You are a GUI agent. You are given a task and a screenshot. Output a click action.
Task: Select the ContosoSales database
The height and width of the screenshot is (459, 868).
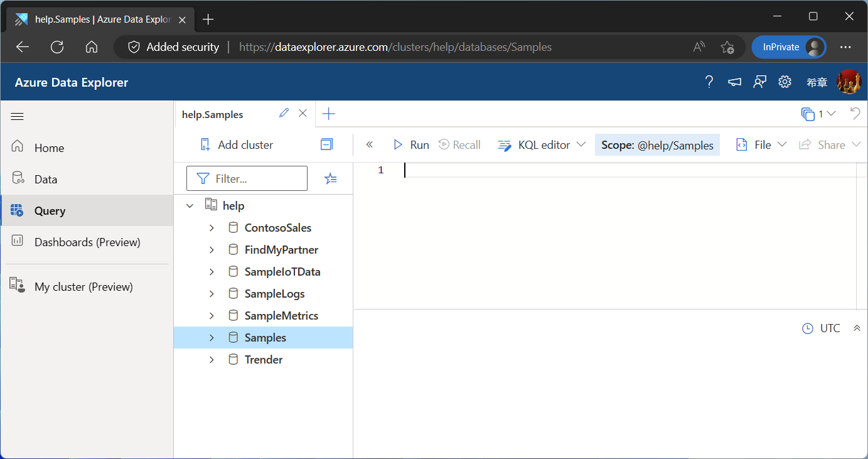click(278, 228)
